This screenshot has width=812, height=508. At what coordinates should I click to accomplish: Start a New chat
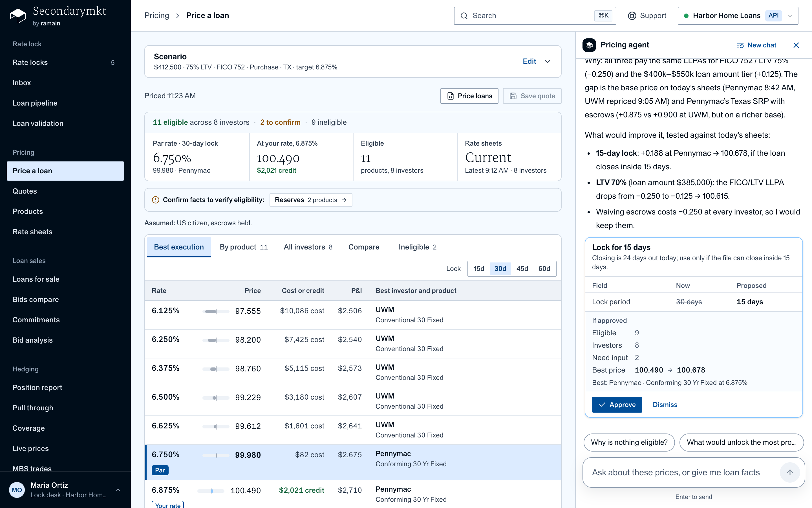tap(756, 45)
